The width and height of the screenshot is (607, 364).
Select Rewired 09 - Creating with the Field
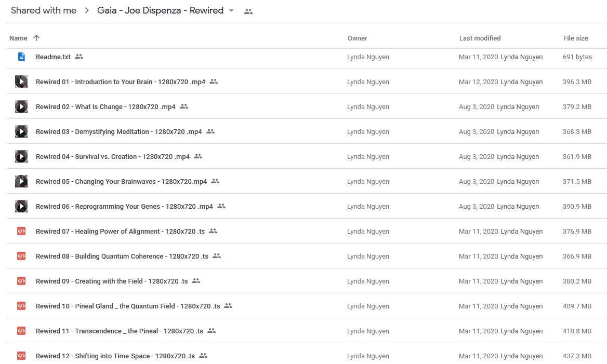coord(112,281)
